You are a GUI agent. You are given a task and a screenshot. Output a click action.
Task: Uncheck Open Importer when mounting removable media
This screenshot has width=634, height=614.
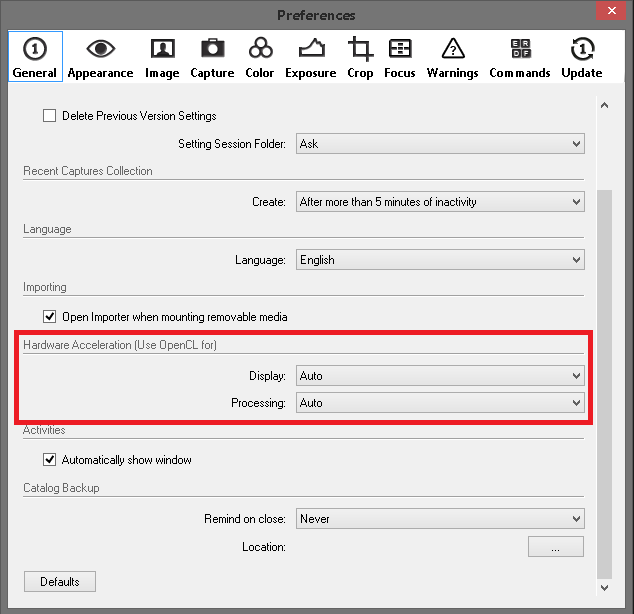[x=49, y=316]
